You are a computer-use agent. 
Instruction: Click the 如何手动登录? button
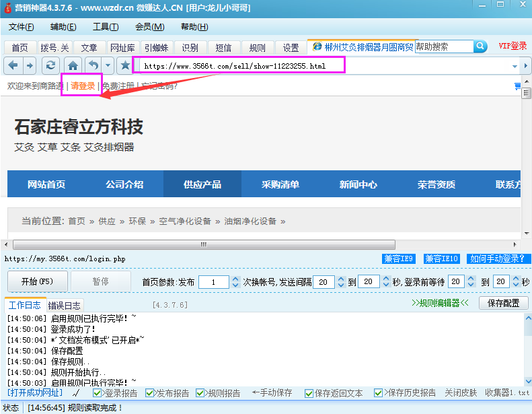coord(498,258)
